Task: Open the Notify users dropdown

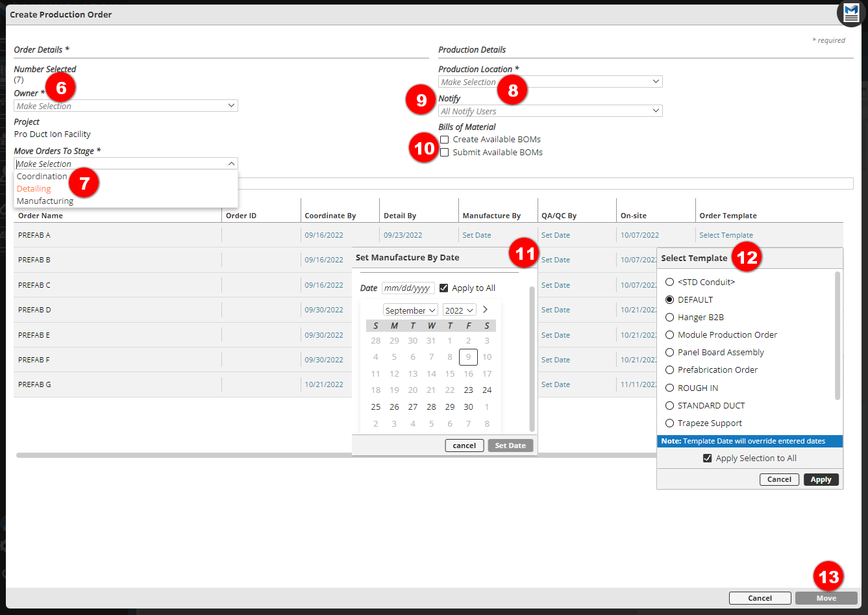Action: (550, 111)
